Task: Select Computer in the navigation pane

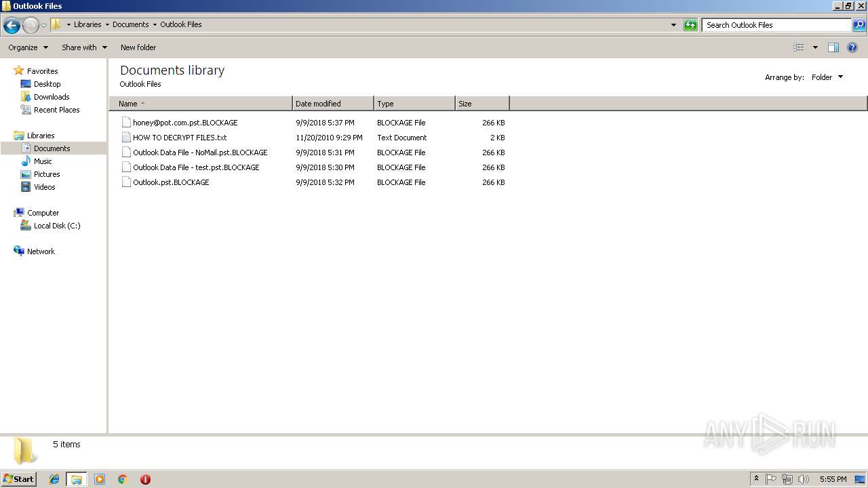Action: pos(43,213)
